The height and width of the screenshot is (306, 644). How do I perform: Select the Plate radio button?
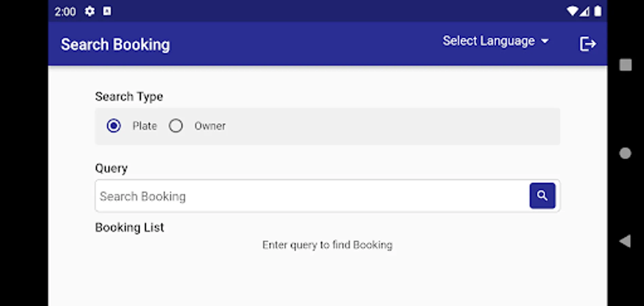[114, 126]
